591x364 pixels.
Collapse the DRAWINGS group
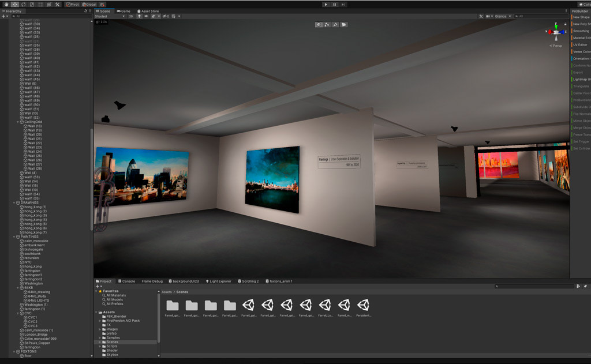[14, 202]
